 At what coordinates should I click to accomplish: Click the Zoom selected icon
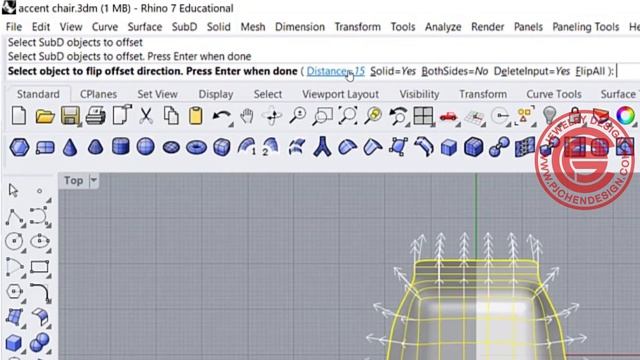tap(373, 116)
